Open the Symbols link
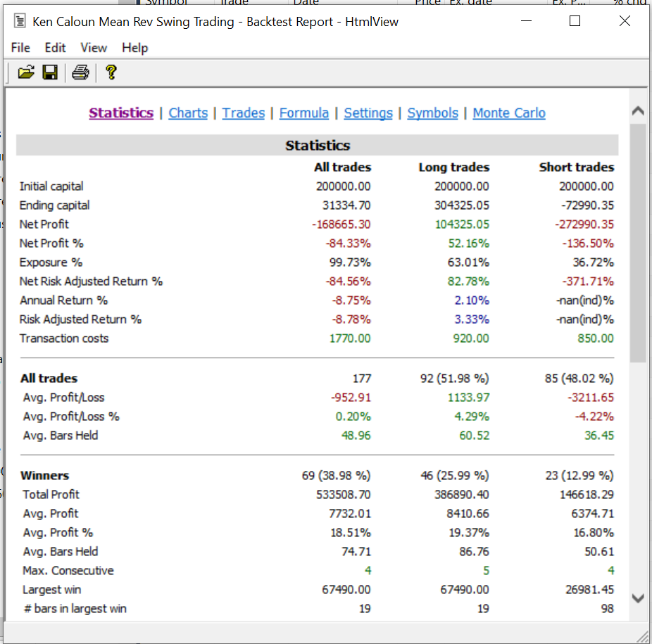This screenshot has width=652, height=644. 432,113
